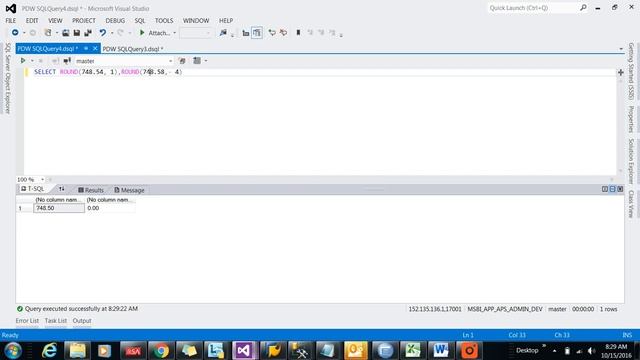Click in the Quick Launch search field
The image size is (640, 360).
[x=533, y=8]
